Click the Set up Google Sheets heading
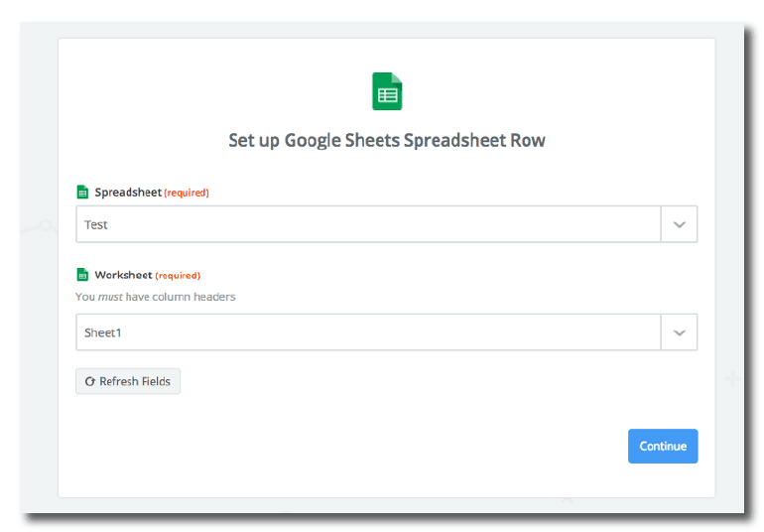Screen dimensions: 764x532 pyautogui.click(x=386, y=140)
